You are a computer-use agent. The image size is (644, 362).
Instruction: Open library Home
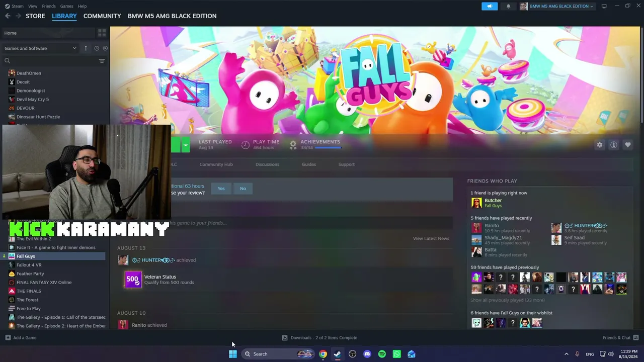pyautogui.click(x=48, y=33)
